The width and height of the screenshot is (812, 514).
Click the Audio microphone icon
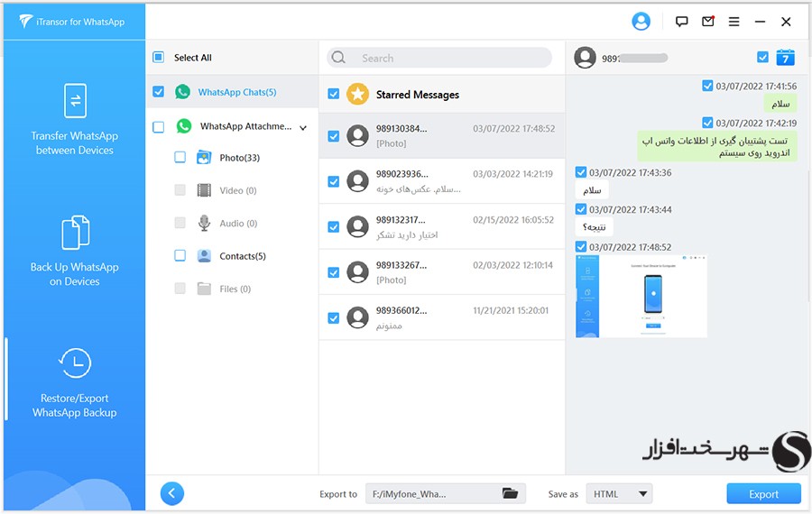[x=204, y=223]
